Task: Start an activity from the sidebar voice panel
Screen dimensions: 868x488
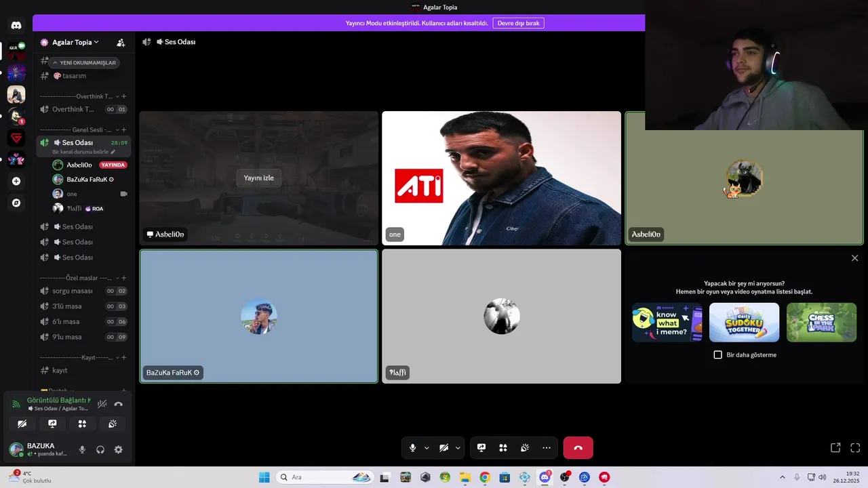Action: (82, 424)
